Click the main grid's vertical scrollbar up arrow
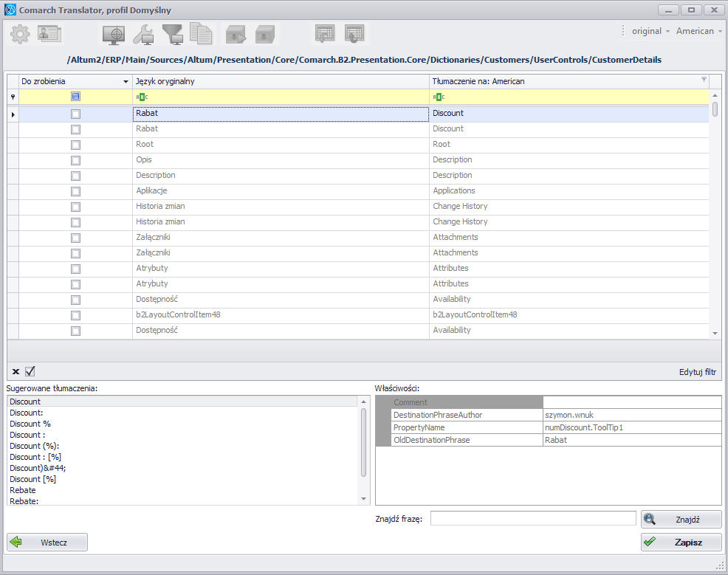Viewport: 728px width, 575px height. pyautogui.click(x=715, y=96)
